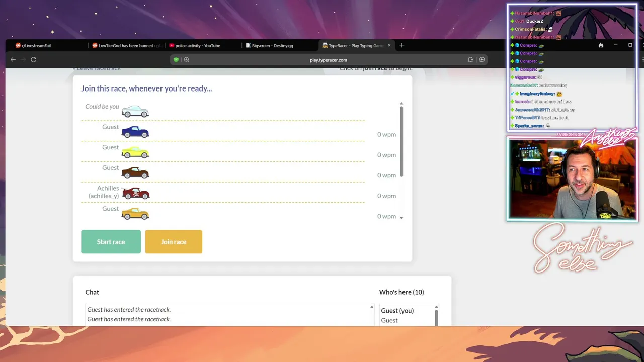644x362 pixels.
Task: Click the reader view icon in address bar
Action: click(470, 60)
